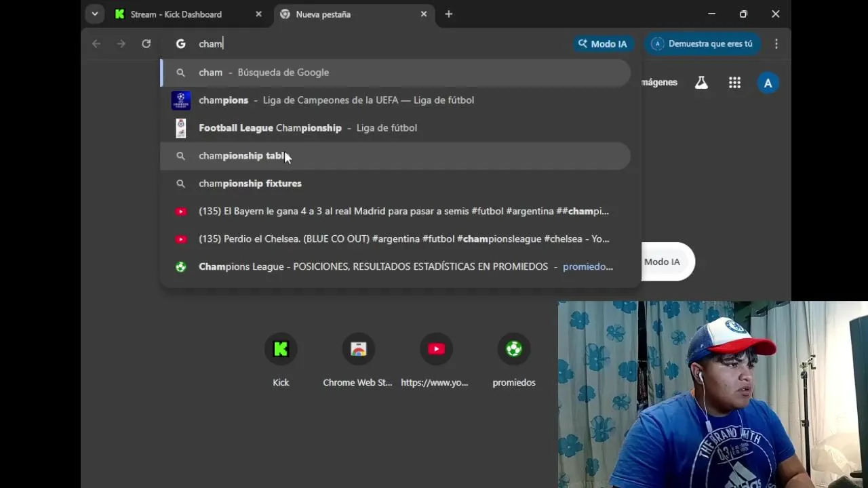The width and height of the screenshot is (868, 488).
Task: Click the 'Chrome Web St...' label
Action: coord(357,382)
